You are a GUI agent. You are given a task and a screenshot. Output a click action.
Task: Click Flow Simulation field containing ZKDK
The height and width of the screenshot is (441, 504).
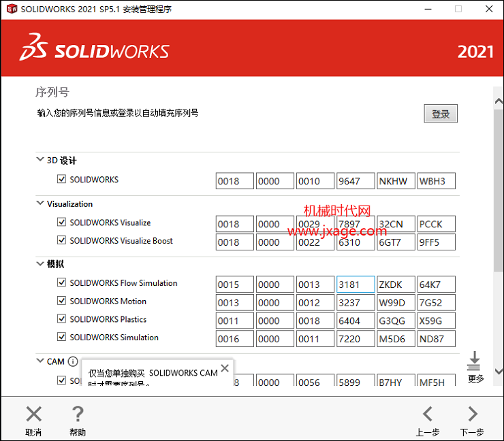(x=396, y=284)
